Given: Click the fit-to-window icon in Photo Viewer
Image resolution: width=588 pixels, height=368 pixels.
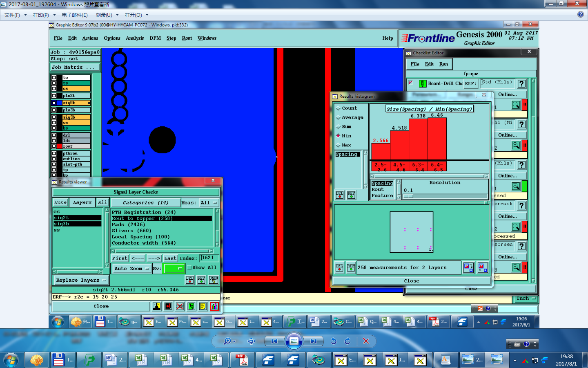Looking at the screenshot, I should coord(252,341).
